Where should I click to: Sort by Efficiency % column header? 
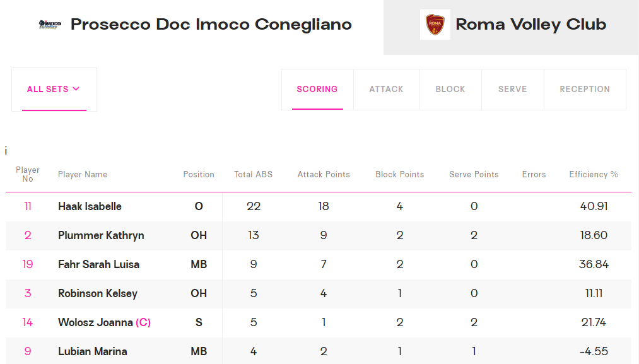coord(594,175)
